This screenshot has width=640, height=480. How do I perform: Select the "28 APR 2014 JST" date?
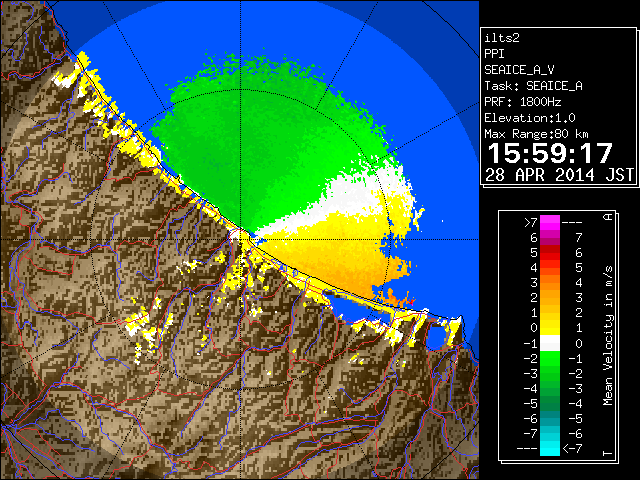click(559, 175)
